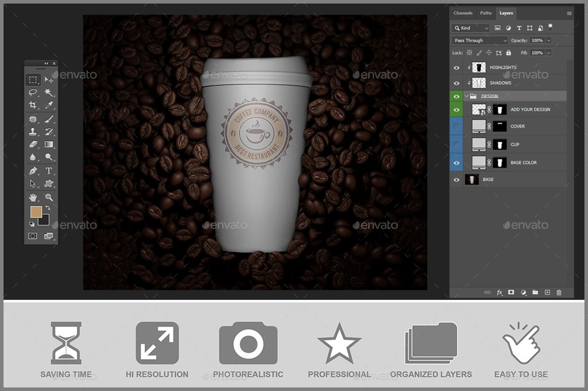
Task: Turn layer filtering on or off
Action: click(550, 28)
